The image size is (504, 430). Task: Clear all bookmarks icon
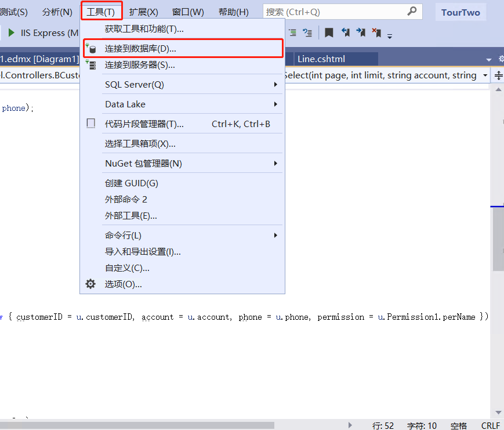tap(376, 32)
